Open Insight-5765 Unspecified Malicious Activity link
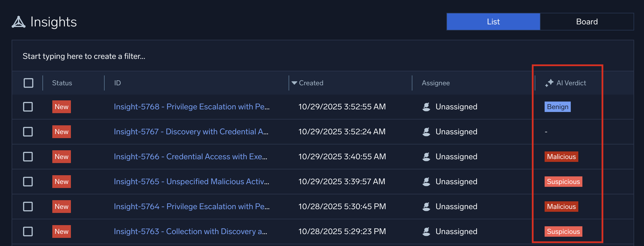 pyautogui.click(x=191, y=182)
